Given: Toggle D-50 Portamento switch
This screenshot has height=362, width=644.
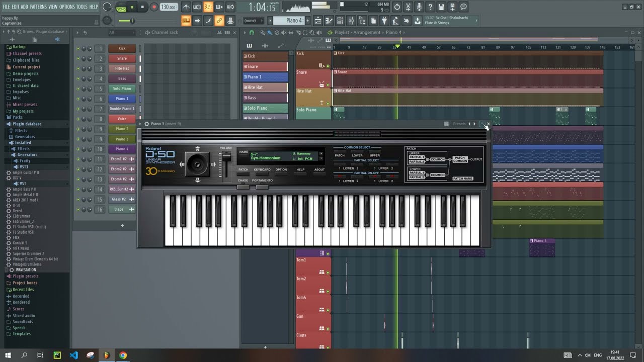Looking at the screenshot, I should point(262,187).
